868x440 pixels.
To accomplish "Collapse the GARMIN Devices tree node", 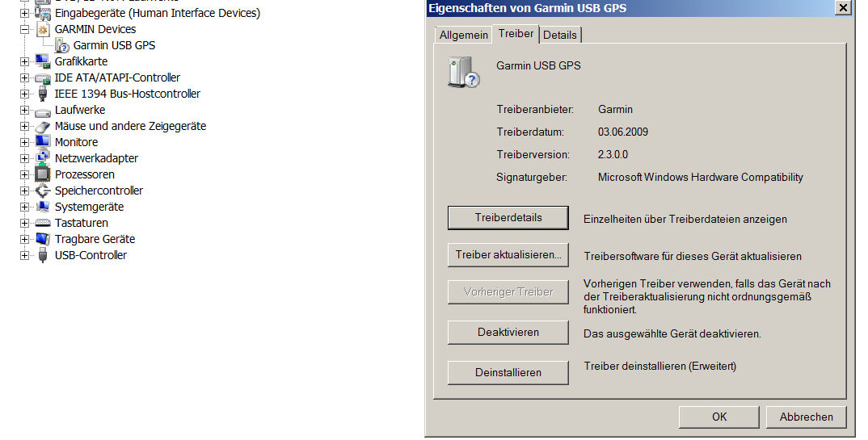I will pyautogui.click(x=24, y=29).
